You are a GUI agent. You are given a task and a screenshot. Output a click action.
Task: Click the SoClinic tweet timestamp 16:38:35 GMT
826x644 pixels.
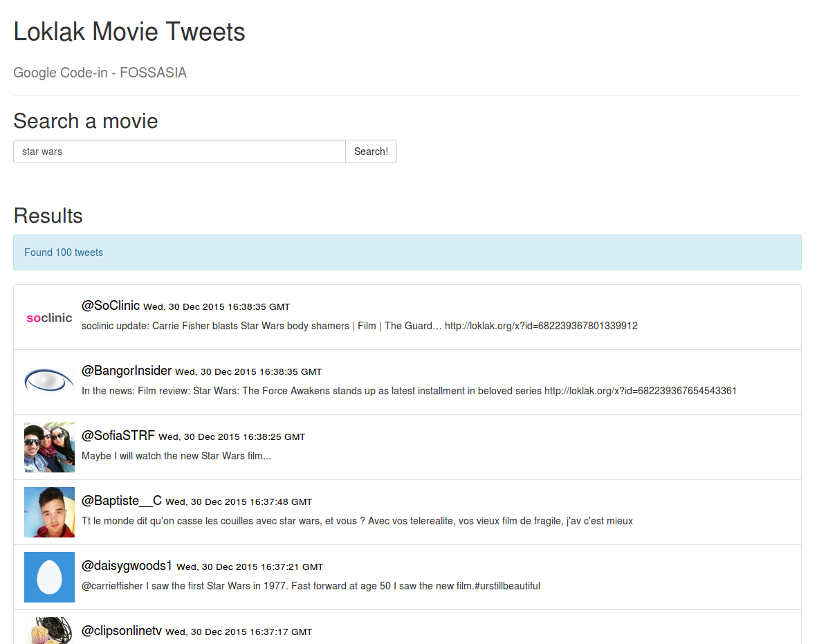[217, 307]
